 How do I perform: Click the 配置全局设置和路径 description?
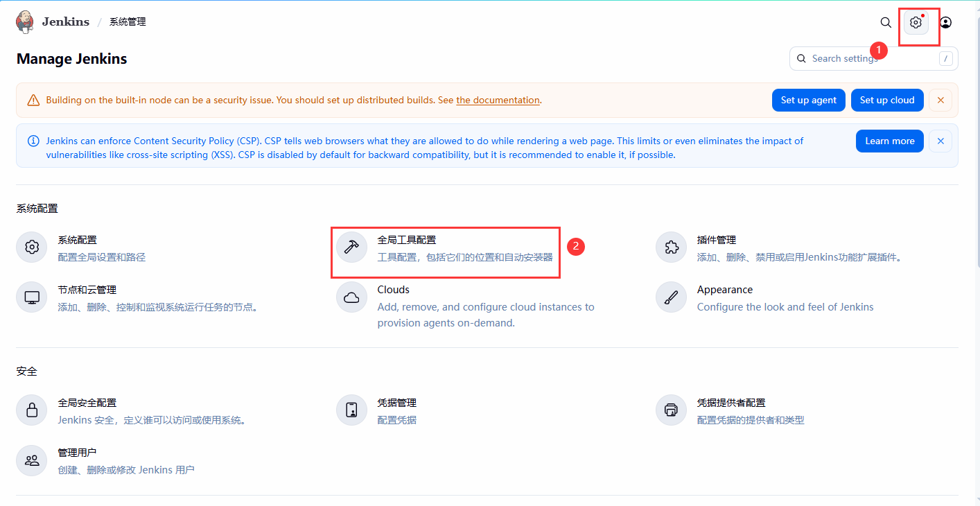102,257
